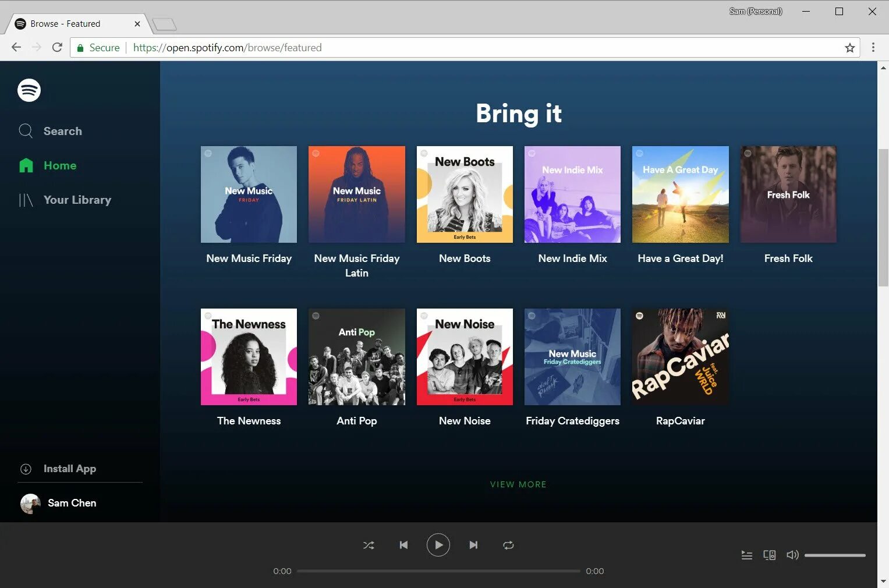Image resolution: width=889 pixels, height=588 pixels.
Task: Click the green Home house icon
Action: (26, 165)
